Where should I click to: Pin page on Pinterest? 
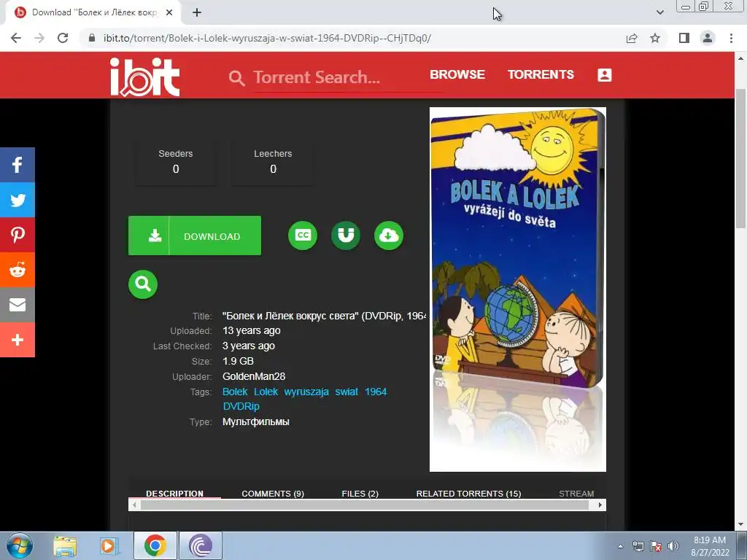tap(18, 235)
